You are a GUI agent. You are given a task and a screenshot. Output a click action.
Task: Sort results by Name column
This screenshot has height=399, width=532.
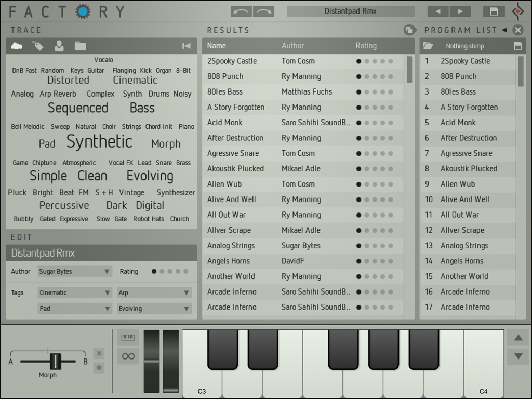point(217,46)
